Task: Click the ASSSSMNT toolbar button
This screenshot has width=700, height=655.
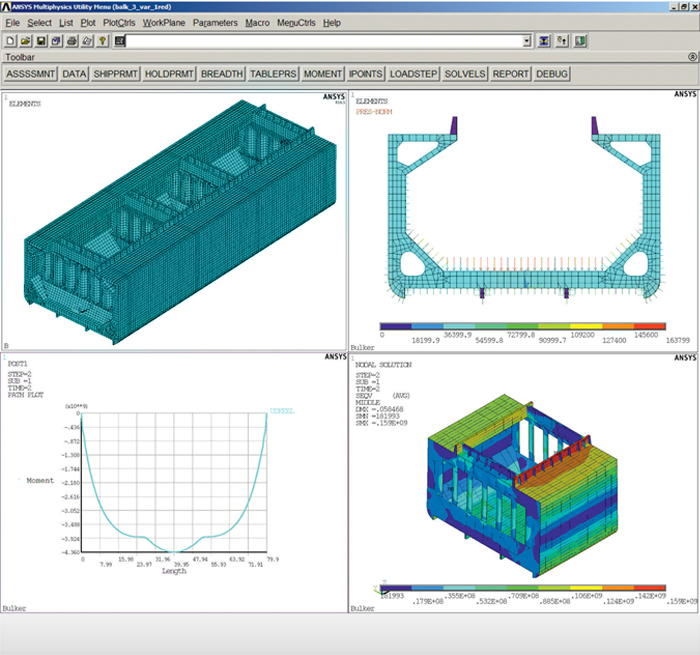Action: (30, 74)
